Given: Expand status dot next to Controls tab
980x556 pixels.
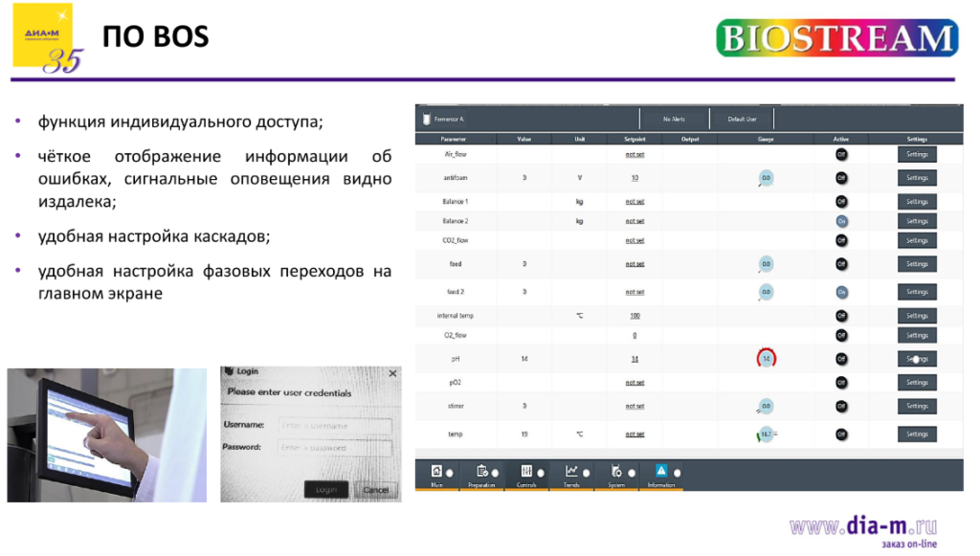Looking at the screenshot, I should tap(541, 471).
